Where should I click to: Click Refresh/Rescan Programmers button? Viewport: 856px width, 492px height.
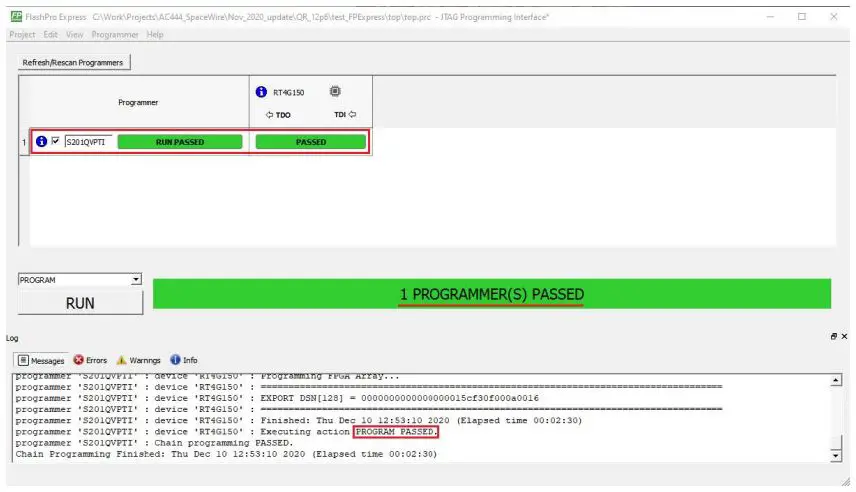[73, 63]
